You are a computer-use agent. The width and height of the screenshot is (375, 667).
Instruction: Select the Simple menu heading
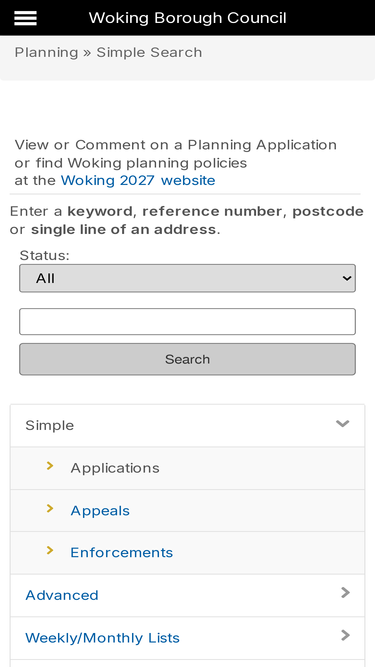pyautogui.click(x=49, y=425)
